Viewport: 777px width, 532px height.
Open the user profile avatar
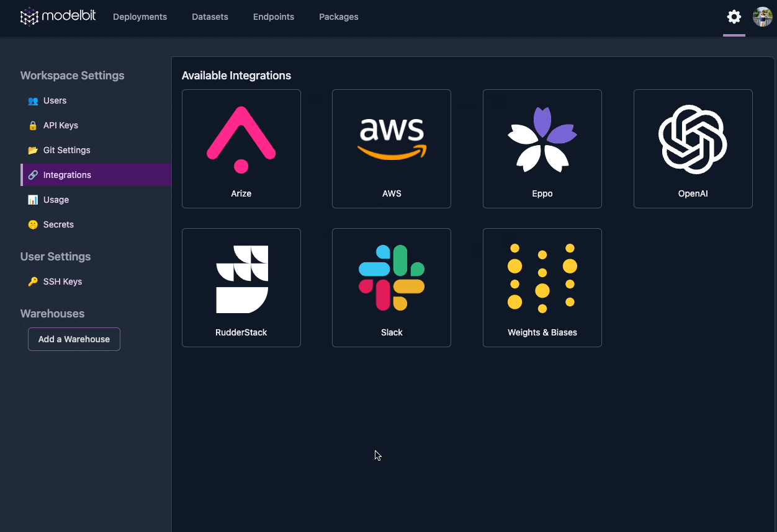click(763, 17)
